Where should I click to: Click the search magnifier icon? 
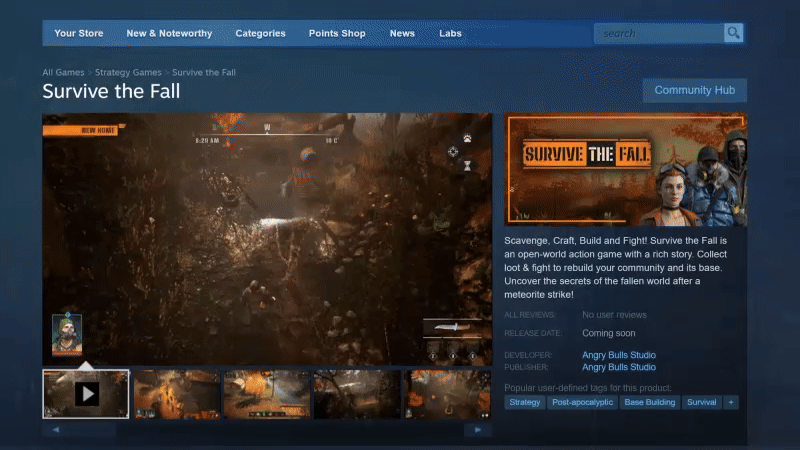pos(734,33)
